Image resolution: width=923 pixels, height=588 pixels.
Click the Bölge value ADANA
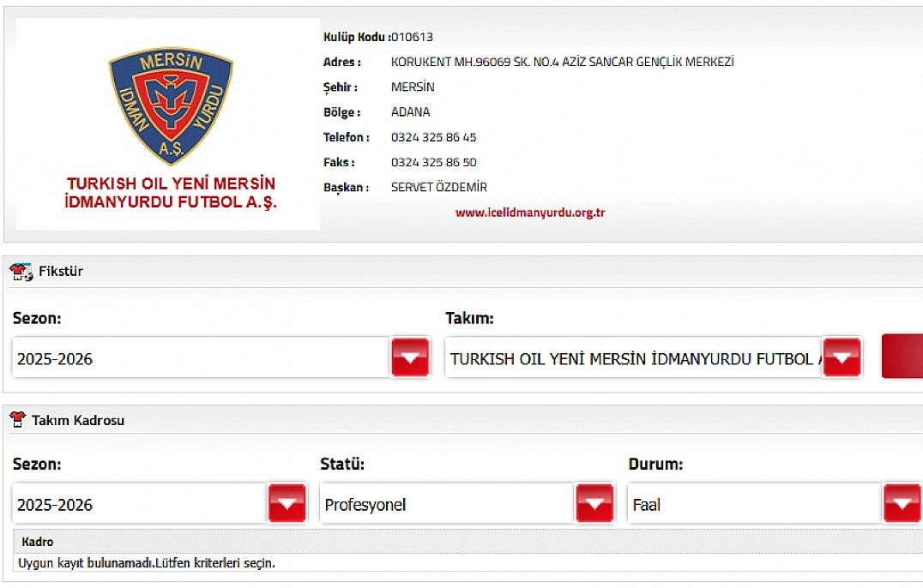[x=410, y=111]
